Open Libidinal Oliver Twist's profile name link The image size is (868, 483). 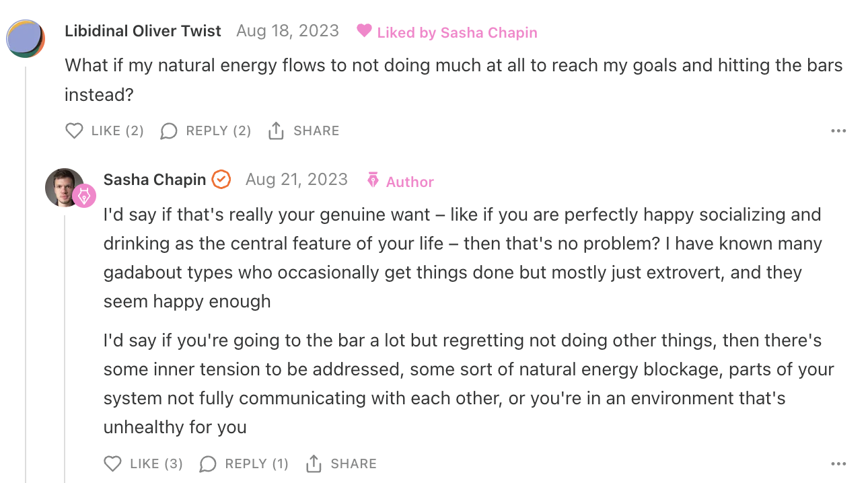click(x=143, y=31)
